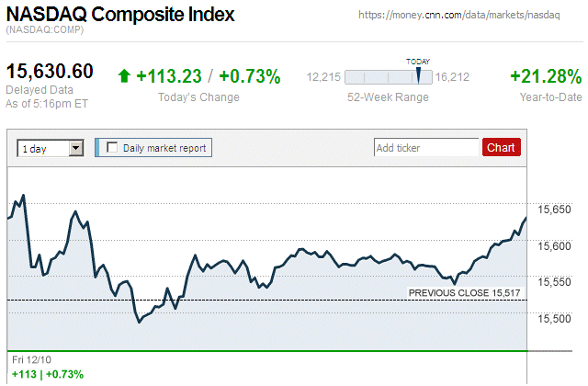Click the Fri 12/10 date label
The image size is (588, 386).
32,358
